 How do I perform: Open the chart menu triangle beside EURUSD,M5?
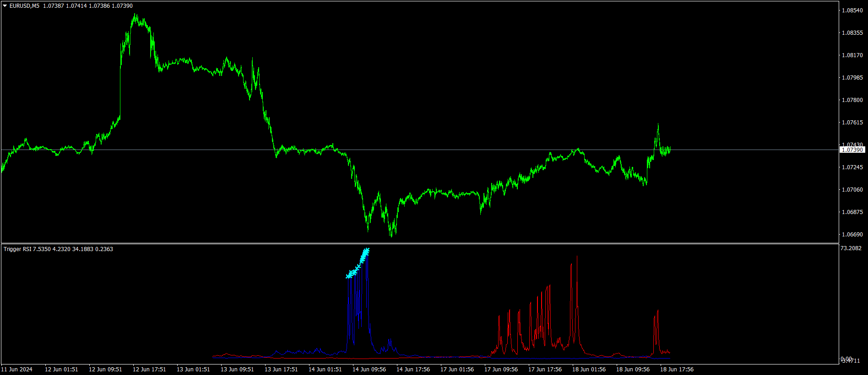coord(5,6)
